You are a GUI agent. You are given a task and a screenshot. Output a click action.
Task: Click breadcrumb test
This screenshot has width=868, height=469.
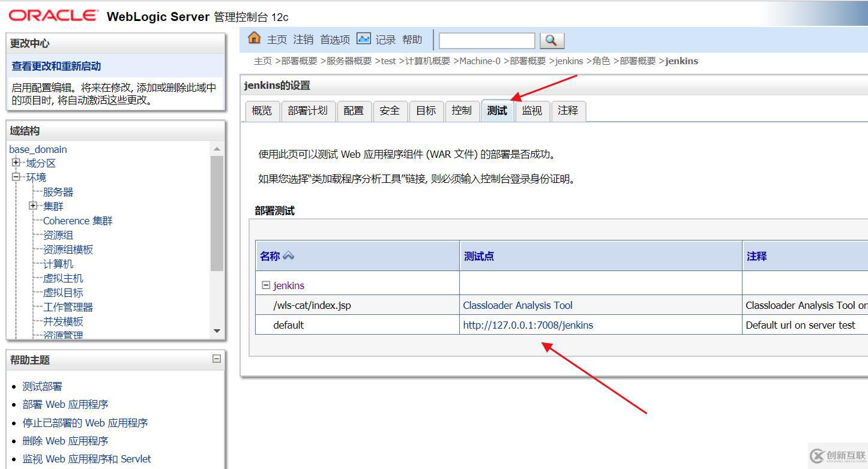click(x=388, y=61)
